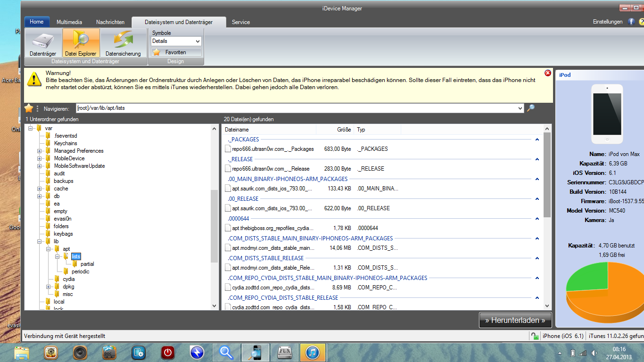Screen dimensions: 644x362
Task: Open the Datensicherung backup tool
Action: coord(123,43)
